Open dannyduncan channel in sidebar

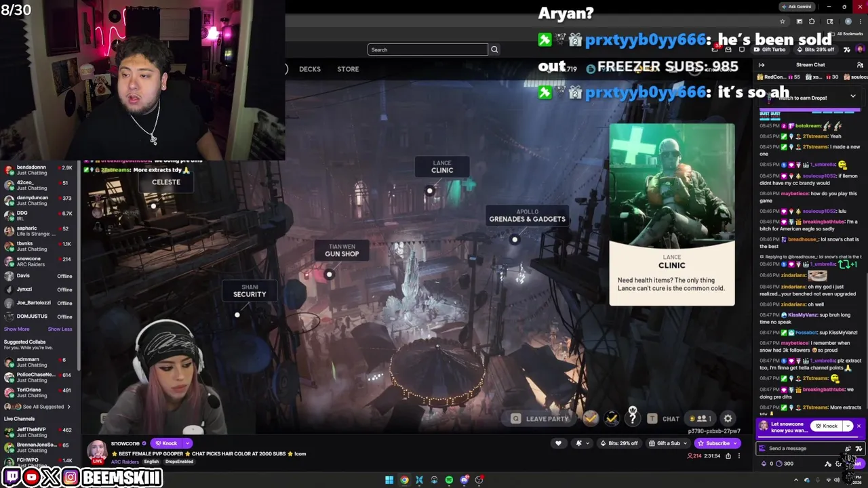(x=39, y=201)
